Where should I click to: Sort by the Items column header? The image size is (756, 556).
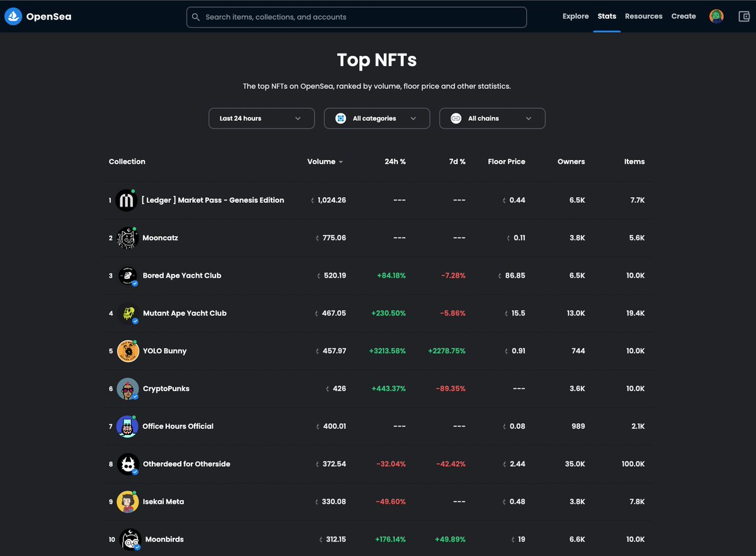coord(634,162)
